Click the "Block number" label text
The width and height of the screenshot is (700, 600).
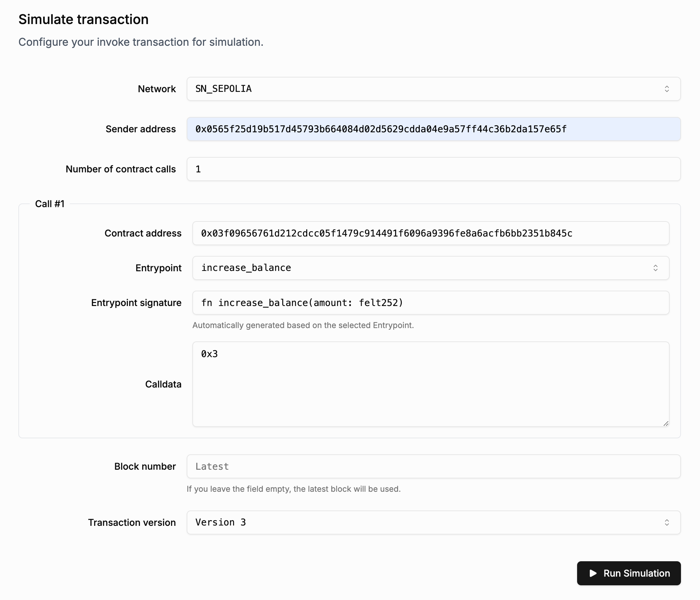point(145,466)
